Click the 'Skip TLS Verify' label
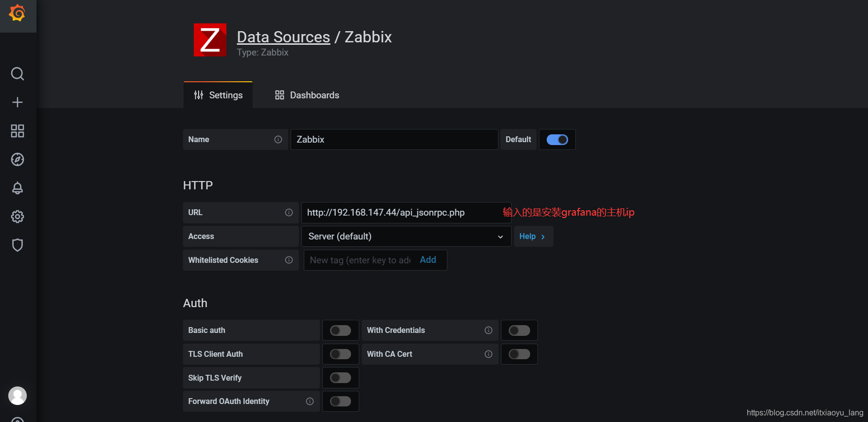This screenshot has width=868, height=422. coord(215,378)
